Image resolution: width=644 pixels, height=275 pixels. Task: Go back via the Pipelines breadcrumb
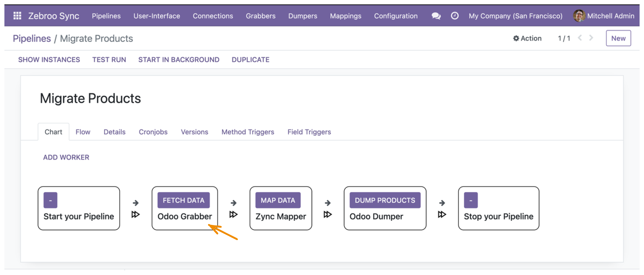pyautogui.click(x=32, y=38)
